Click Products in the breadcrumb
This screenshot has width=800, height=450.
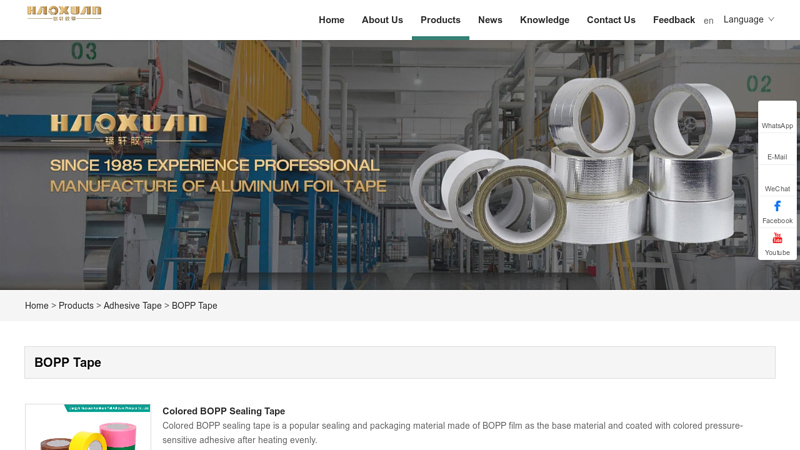76,306
